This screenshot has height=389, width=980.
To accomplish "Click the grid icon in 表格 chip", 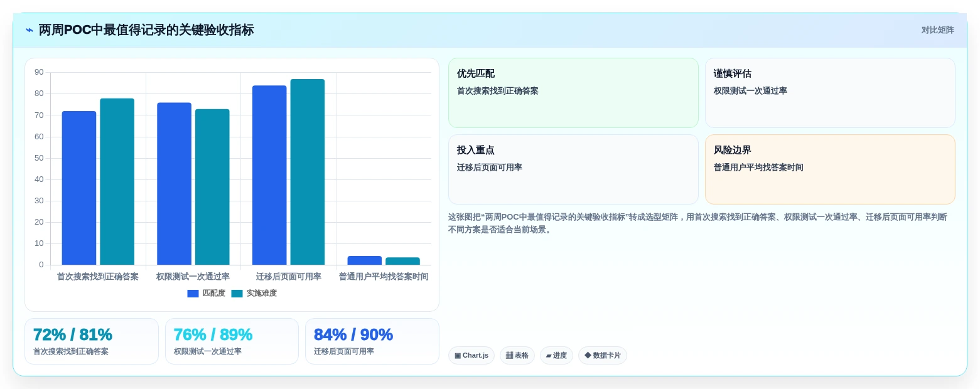I will point(509,355).
